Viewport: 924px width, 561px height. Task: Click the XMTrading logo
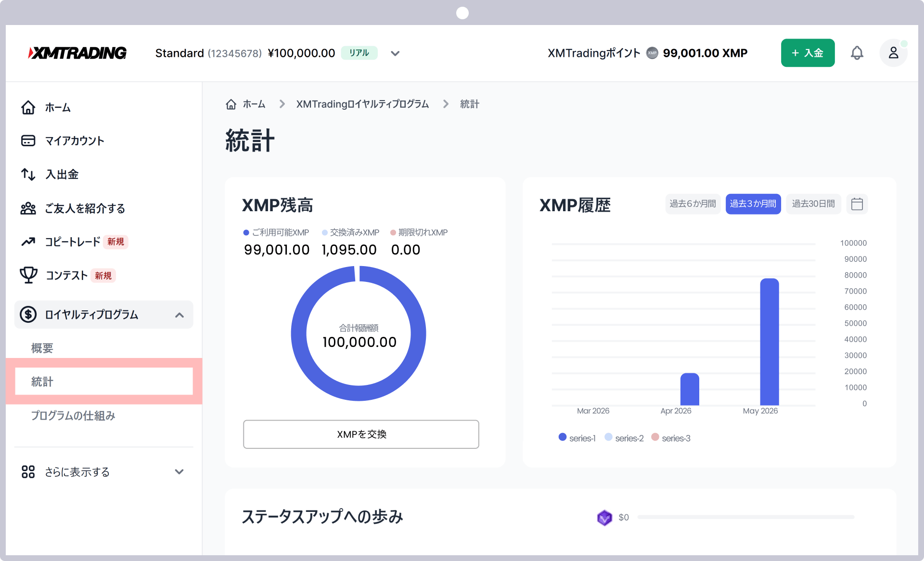(77, 53)
